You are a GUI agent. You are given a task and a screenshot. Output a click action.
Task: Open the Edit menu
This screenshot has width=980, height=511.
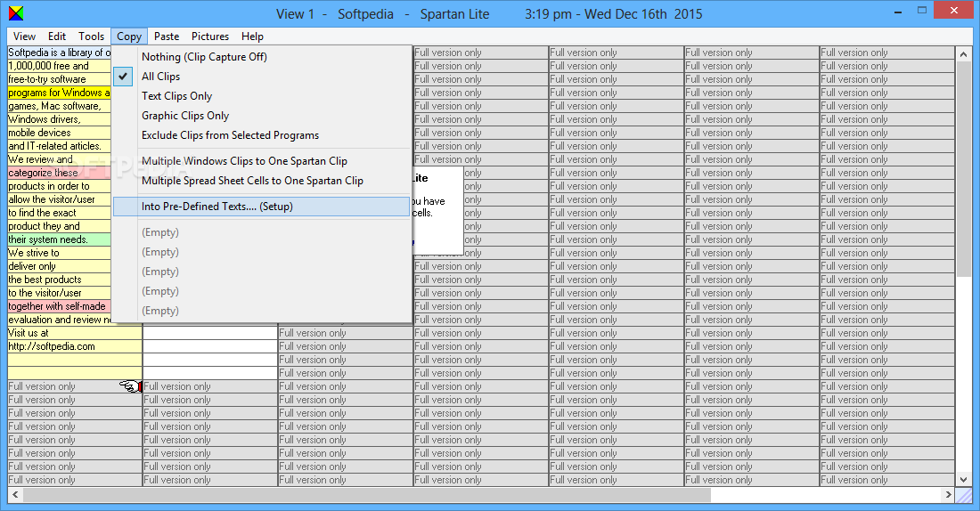click(57, 36)
